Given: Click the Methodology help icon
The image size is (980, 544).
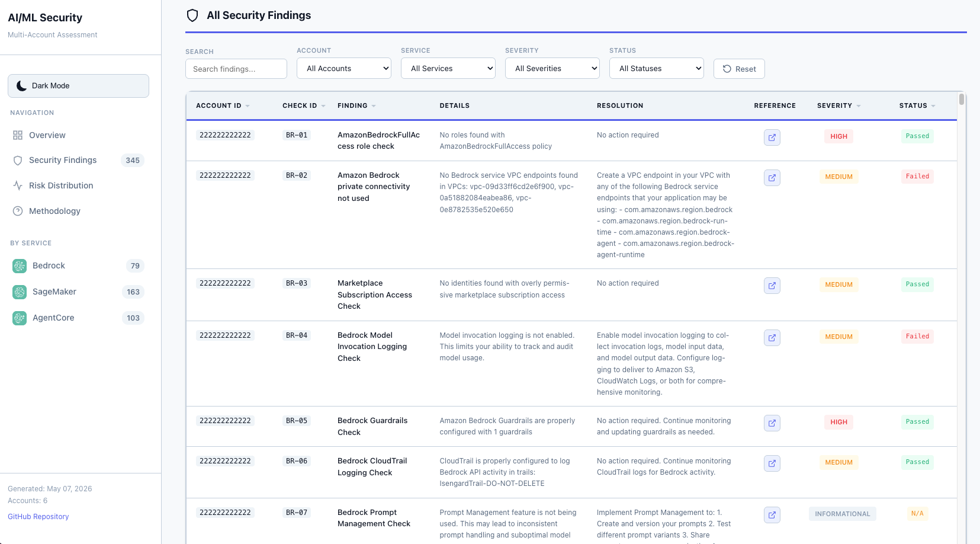Looking at the screenshot, I should pos(18,211).
